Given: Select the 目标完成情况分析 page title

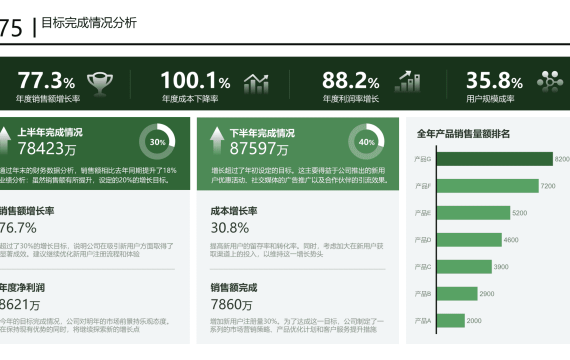Looking at the screenshot, I should click(89, 23).
